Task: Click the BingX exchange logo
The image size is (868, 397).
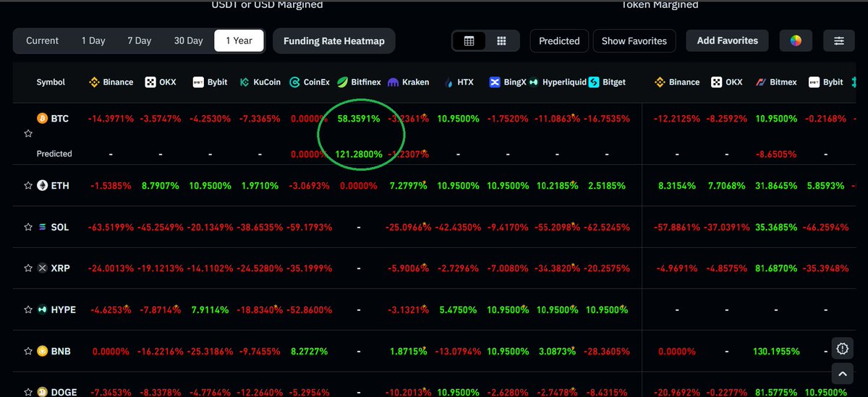Action: (x=495, y=82)
